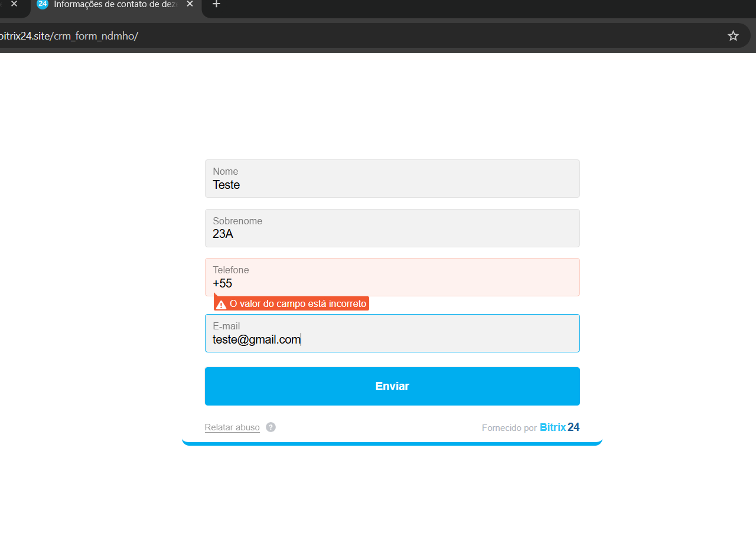The height and width of the screenshot is (536, 756).
Task: Click the "Telefone" field label
Action: [231, 270]
